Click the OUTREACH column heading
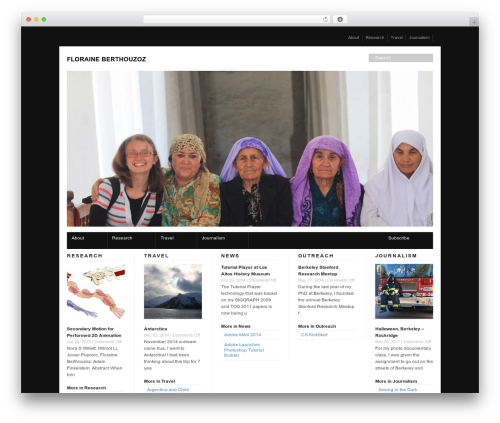 tap(316, 256)
